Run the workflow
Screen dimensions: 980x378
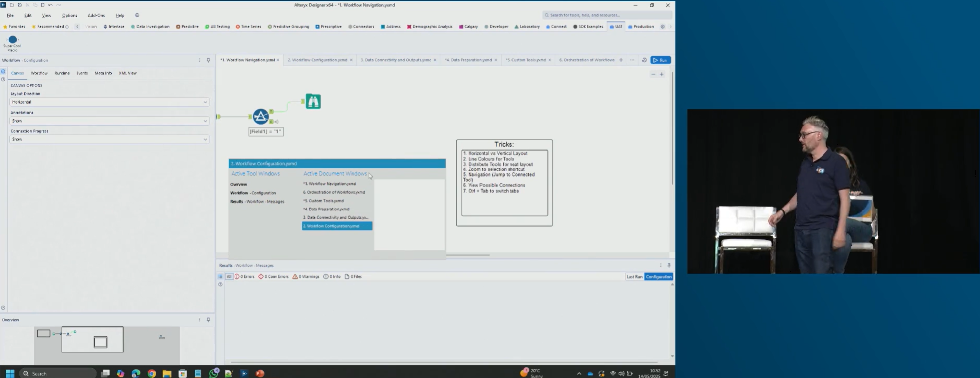pos(661,60)
